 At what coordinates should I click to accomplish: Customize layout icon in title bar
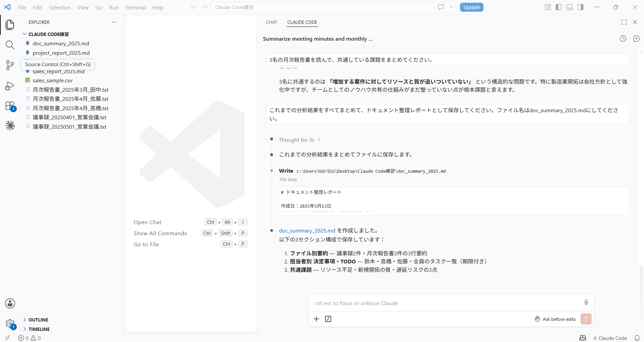(548, 7)
